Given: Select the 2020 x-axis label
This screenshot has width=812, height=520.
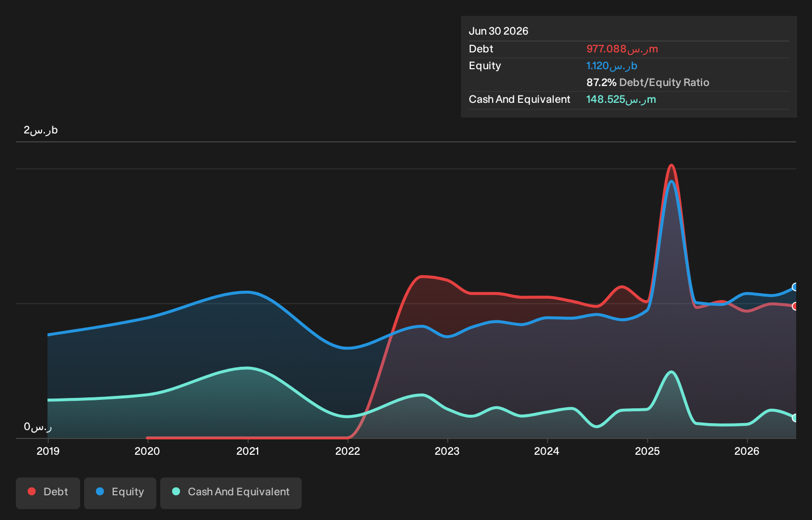Looking at the screenshot, I should click(147, 451).
